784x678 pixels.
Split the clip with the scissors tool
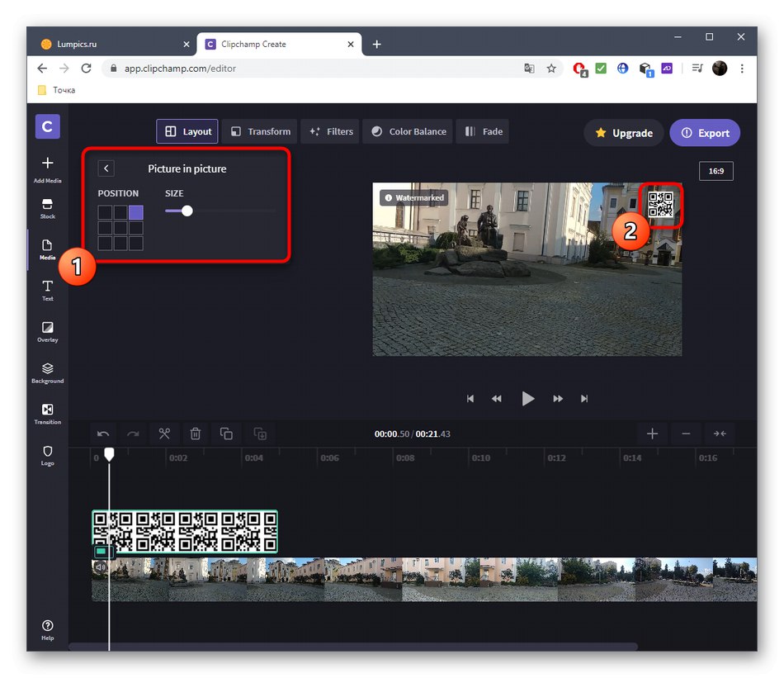point(164,434)
